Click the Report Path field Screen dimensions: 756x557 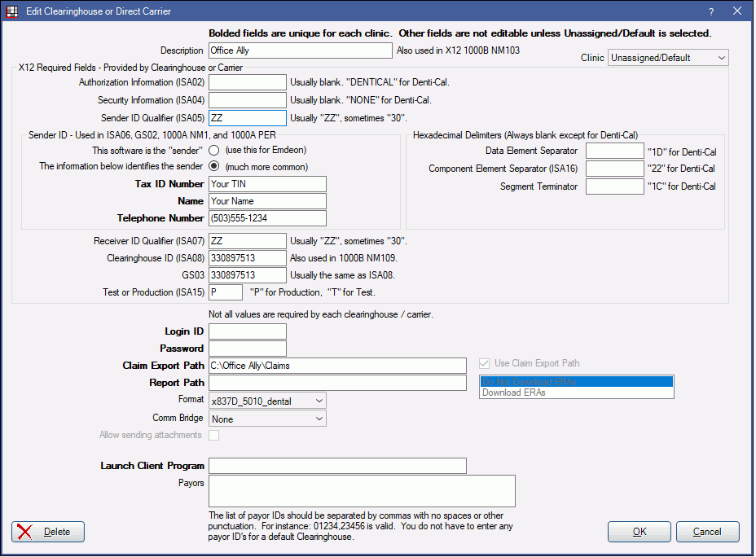pyautogui.click(x=337, y=383)
